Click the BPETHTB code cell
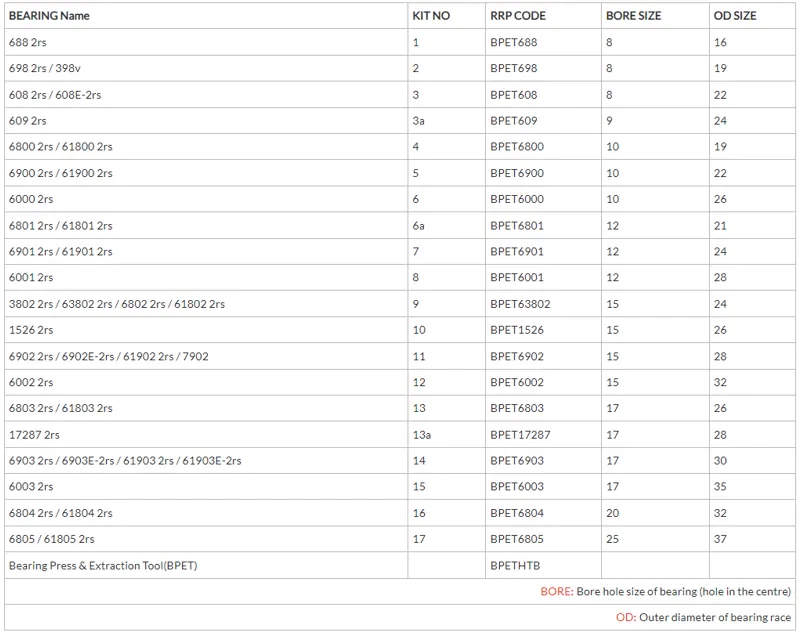The image size is (800, 636). point(515,566)
